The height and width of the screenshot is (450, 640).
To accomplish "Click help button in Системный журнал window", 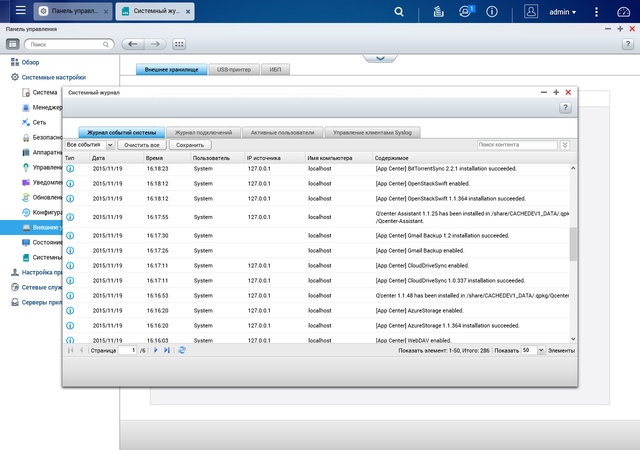I will coord(565,107).
